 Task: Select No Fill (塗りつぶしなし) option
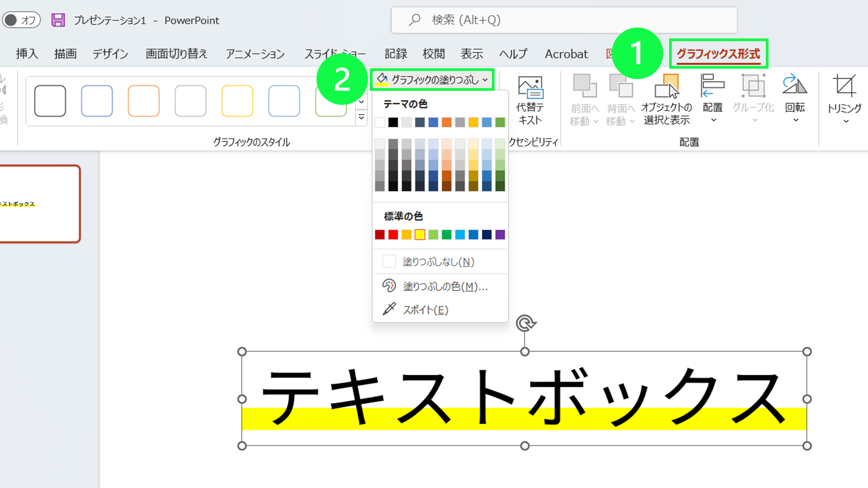pyautogui.click(x=438, y=262)
